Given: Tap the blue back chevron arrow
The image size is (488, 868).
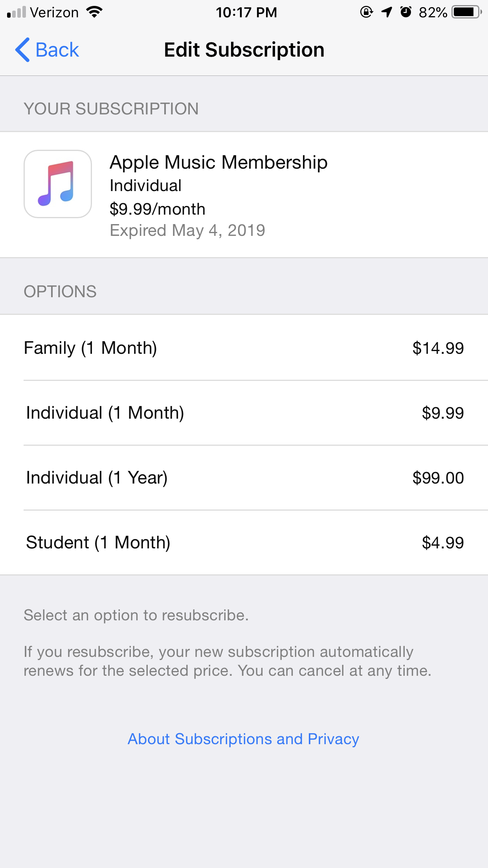Looking at the screenshot, I should click(22, 50).
